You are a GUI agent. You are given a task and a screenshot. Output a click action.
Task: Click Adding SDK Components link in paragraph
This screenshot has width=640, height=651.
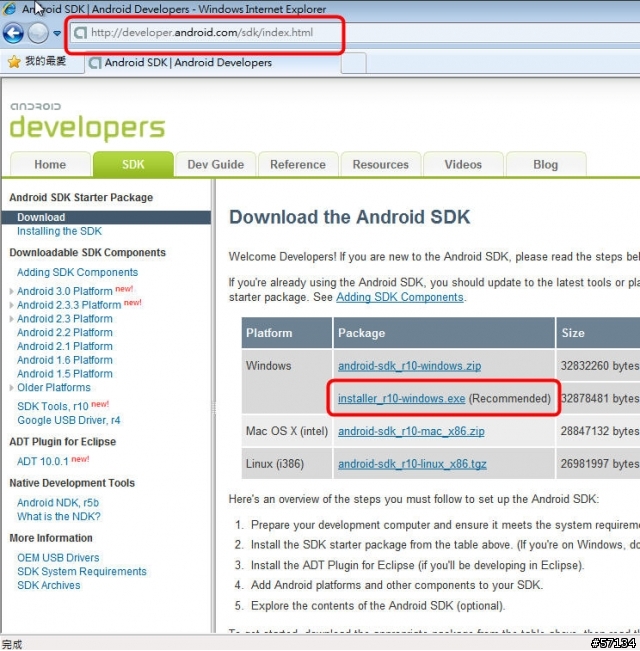click(399, 297)
